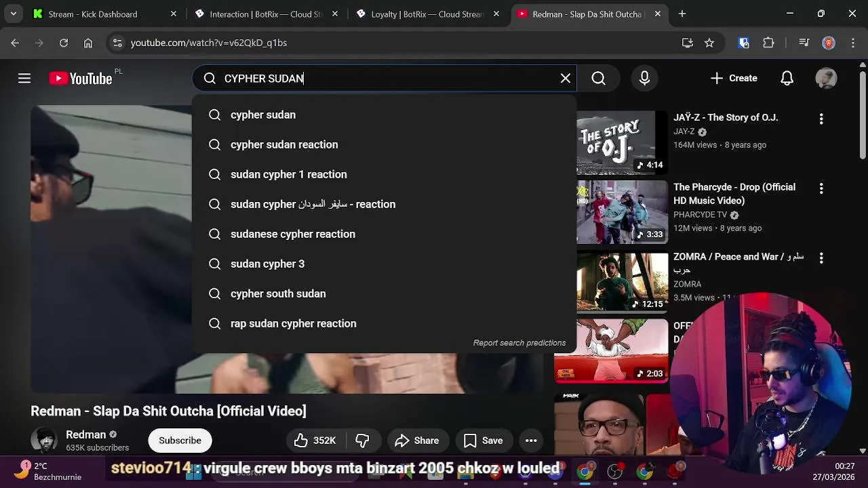Open options for ZOMRA Peace and War
This screenshot has height=488, width=868.
821,258
